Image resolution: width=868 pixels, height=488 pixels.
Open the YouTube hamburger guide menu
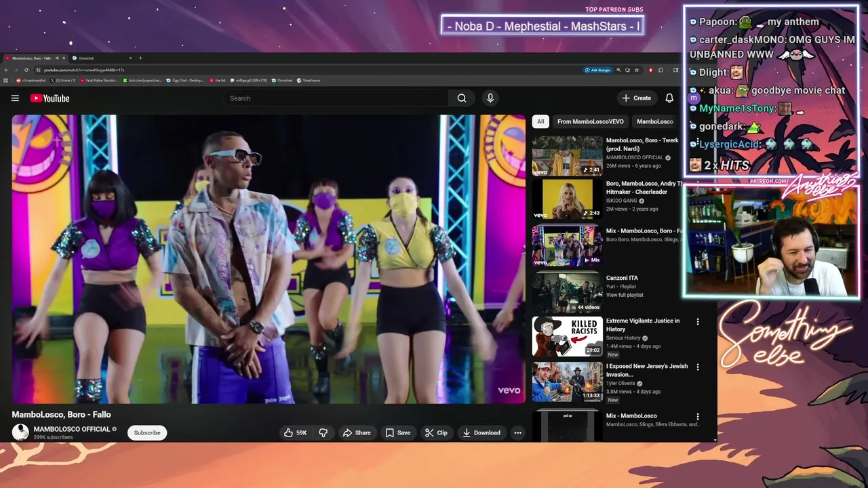[x=15, y=98]
